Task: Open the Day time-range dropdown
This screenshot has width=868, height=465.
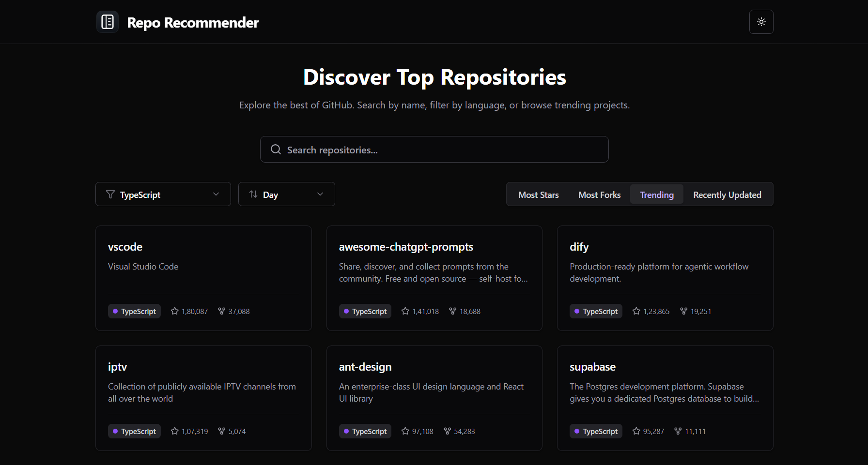Action: click(x=286, y=194)
